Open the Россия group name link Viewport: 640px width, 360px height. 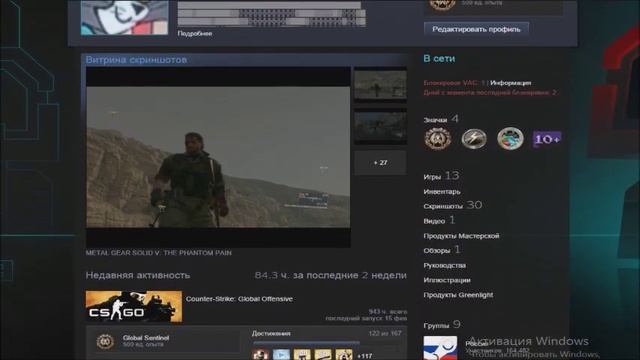477,344
